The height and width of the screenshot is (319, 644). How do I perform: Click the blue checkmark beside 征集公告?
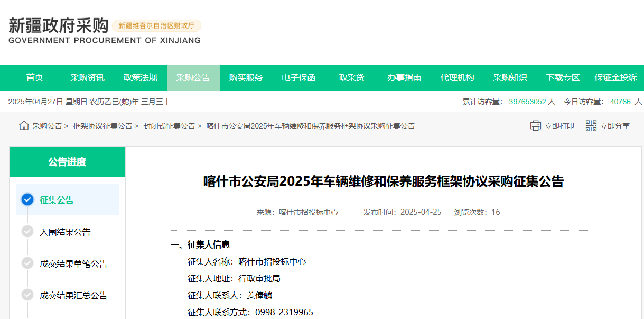click(x=27, y=200)
